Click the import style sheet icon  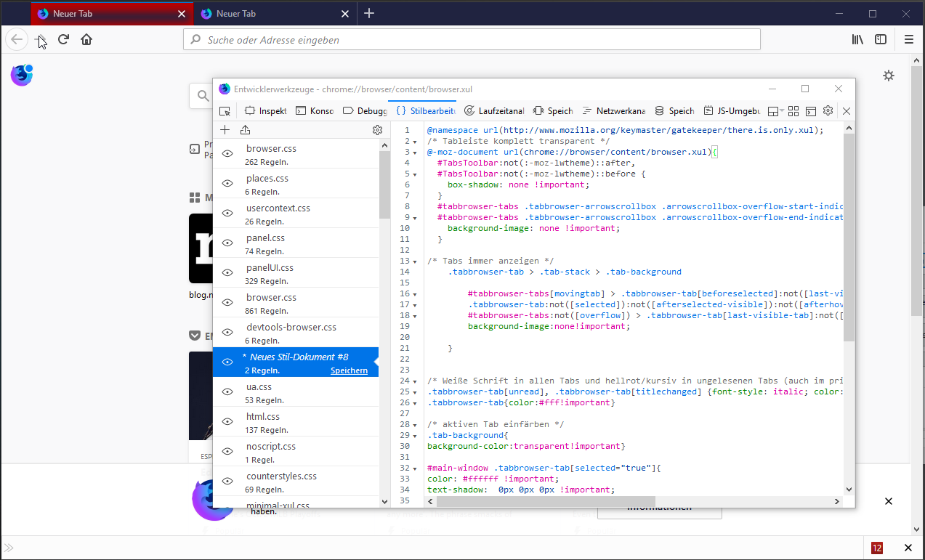(245, 130)
